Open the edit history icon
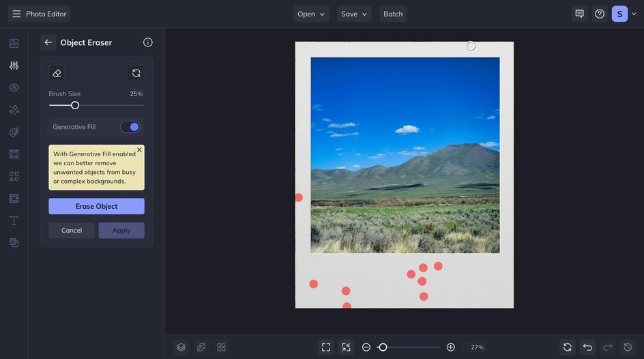This screenshot has height=359, width=644. coord(628,347)
